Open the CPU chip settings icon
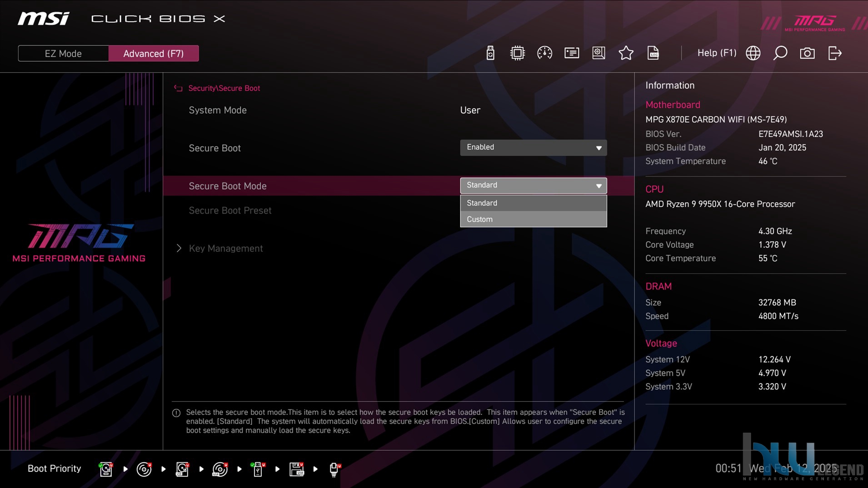The image size is (868, 488). click(517, 53)
